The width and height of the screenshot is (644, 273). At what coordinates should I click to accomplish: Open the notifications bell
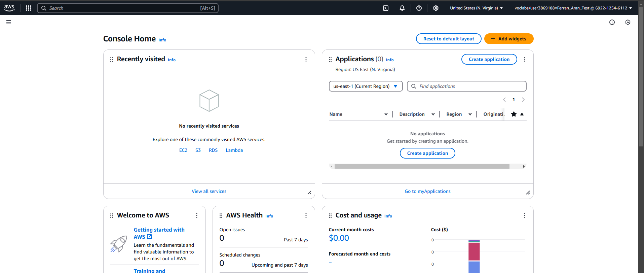402,8
